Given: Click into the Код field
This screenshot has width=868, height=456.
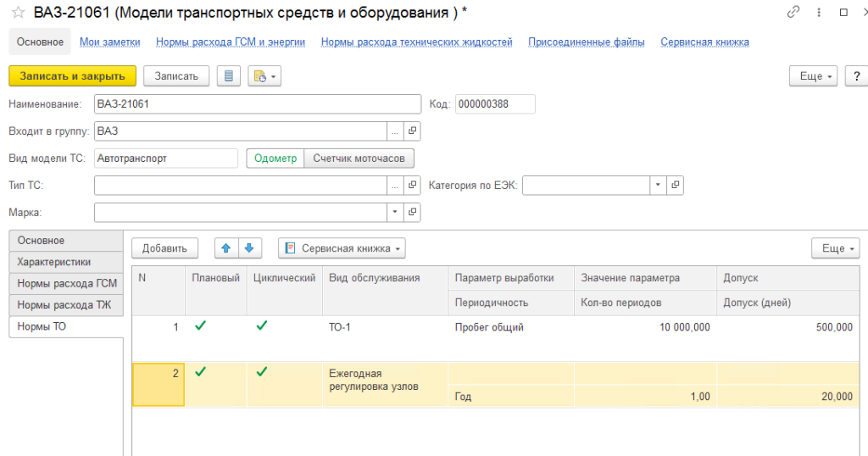Looking at the screenshot, I should pos(495,104).
